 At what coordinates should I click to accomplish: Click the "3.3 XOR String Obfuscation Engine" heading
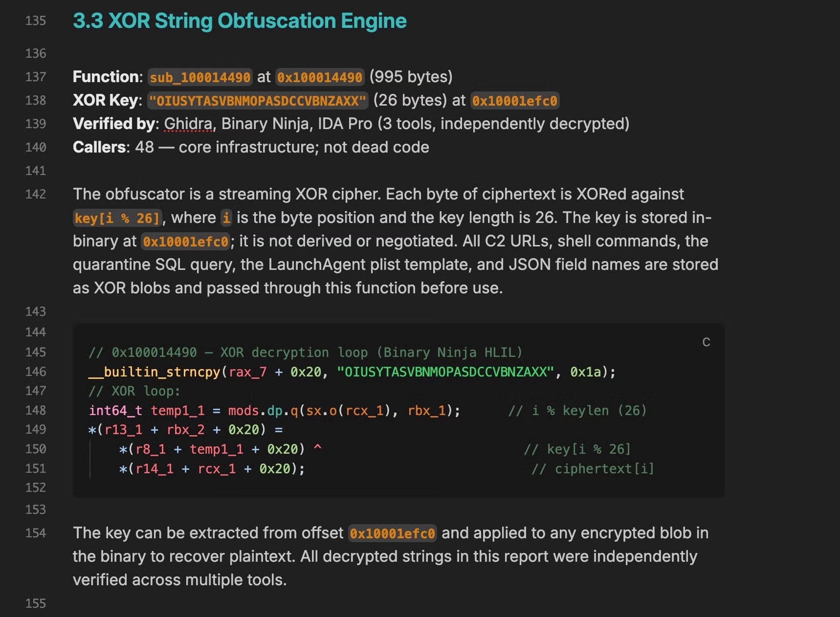240,21
